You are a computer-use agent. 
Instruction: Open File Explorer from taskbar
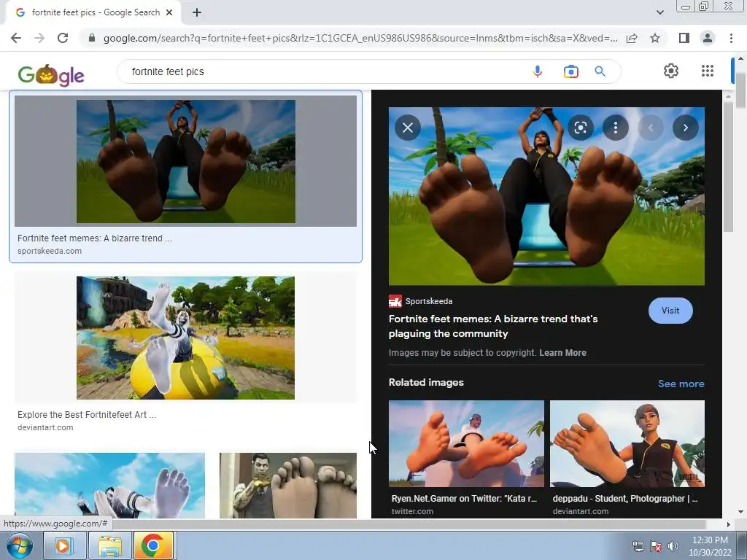tap(110, 545)
